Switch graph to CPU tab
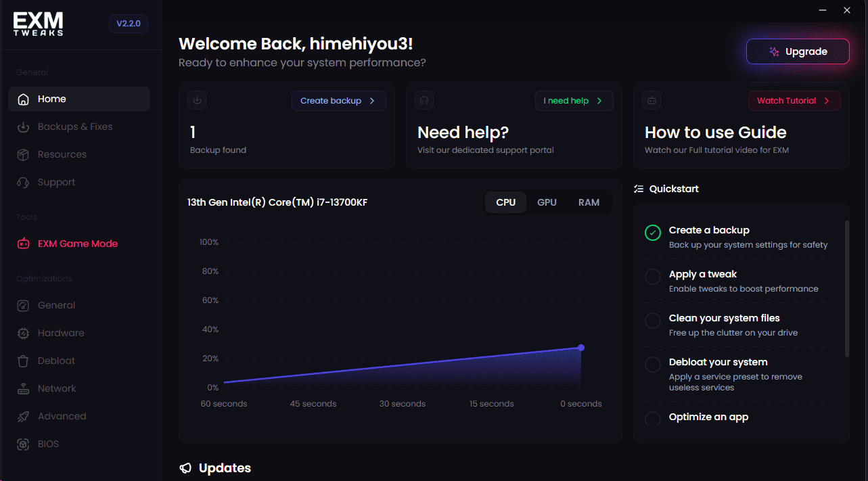Image resolution: width=868 pixels, height=481 pixels. tap(506, 202)
